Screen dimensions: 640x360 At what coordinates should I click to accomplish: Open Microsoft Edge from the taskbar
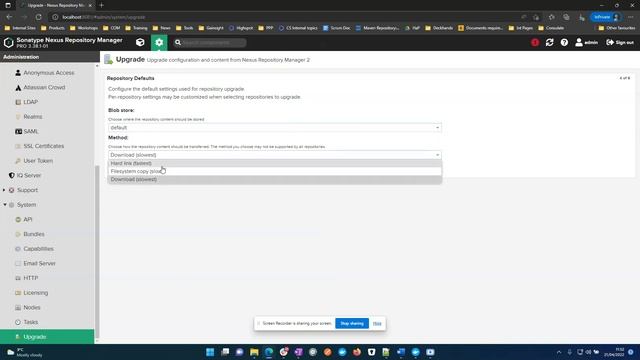[x=269, y=352]
